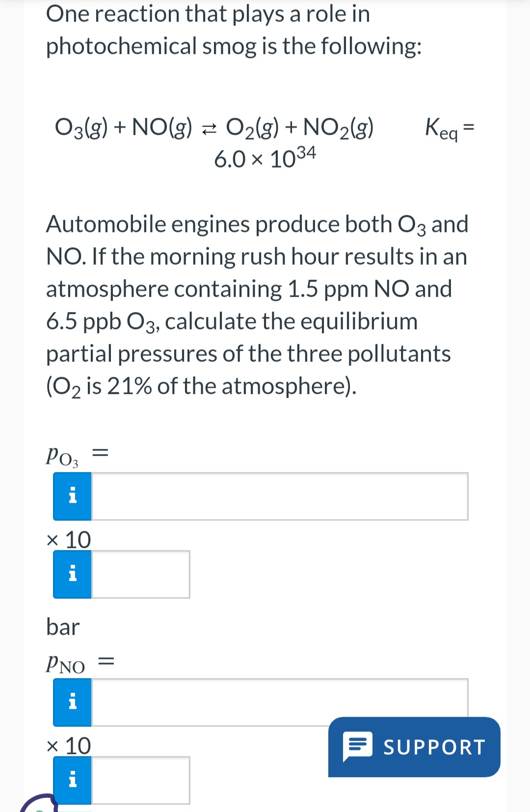Select the pO3 mantissa input field
This screenshot has height=812, width=530.
point(280,496)
